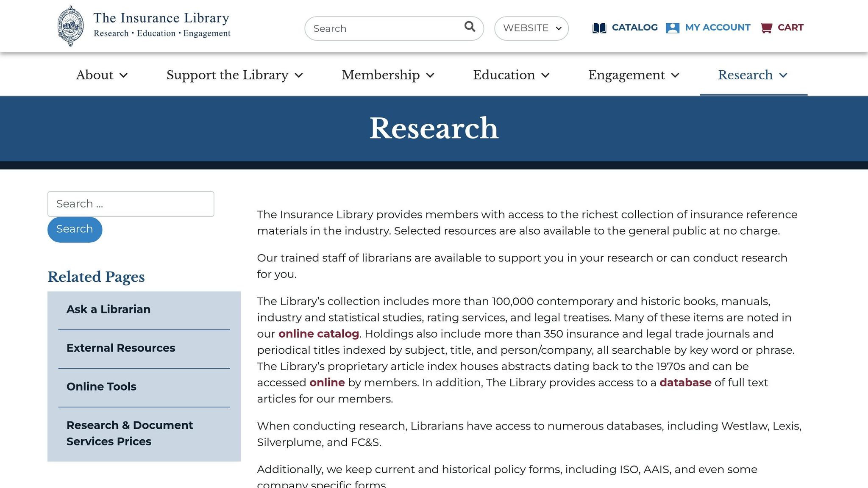
Task: Click The Insurance Library logo seal
Action: [70, 25]
